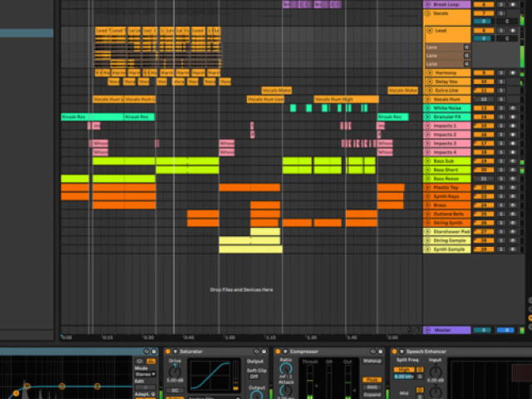This screenshot has width=532, height=399.
Task: Collapse the Speech Enhancer device view
Action: pyautogui.click(x=401, y=352)
